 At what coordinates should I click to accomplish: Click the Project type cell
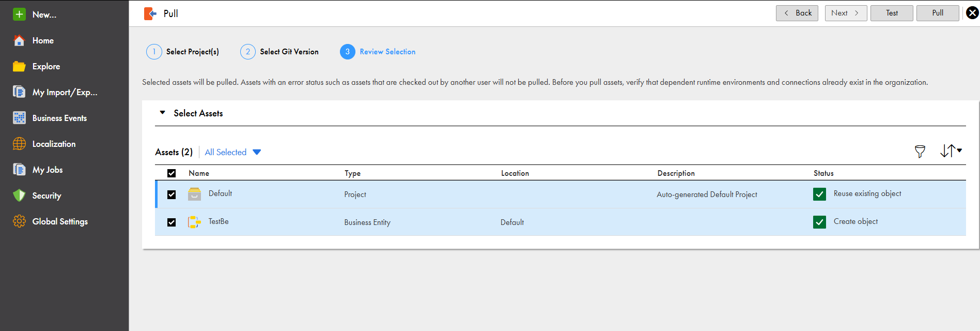tap(355, 194)
